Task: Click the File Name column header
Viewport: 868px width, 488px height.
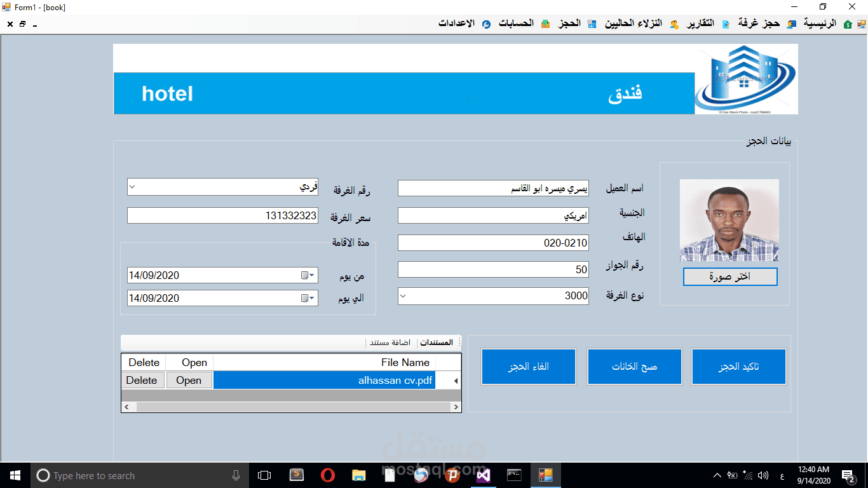Action: click(324, 362)
